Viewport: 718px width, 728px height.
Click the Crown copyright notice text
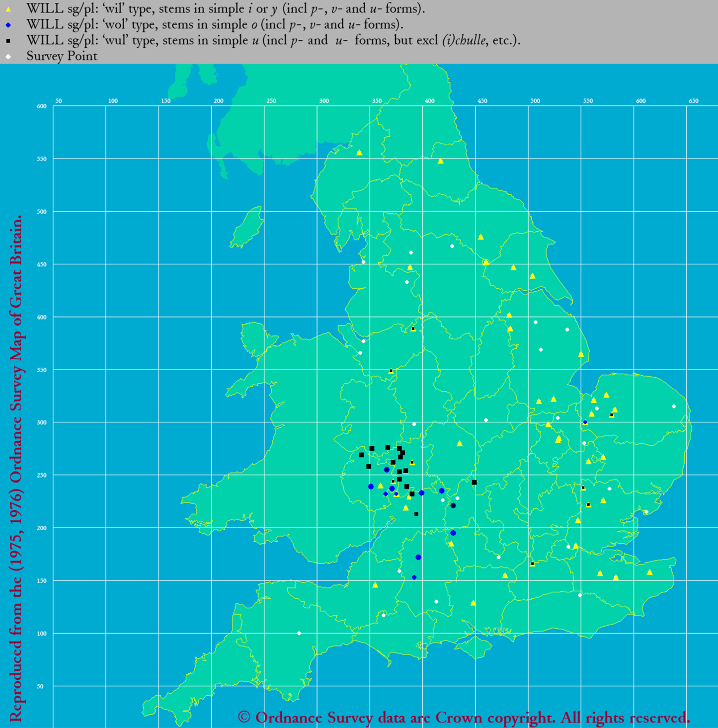pyautogui.click(x=464, y=718)
